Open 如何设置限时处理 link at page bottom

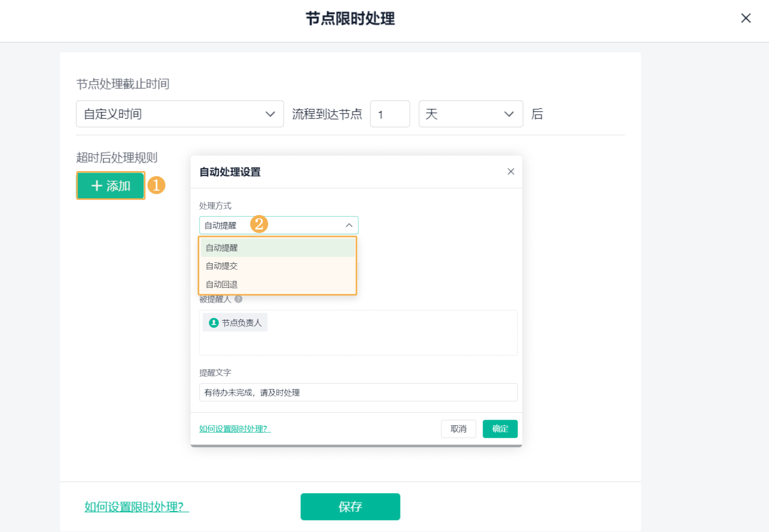136,507
